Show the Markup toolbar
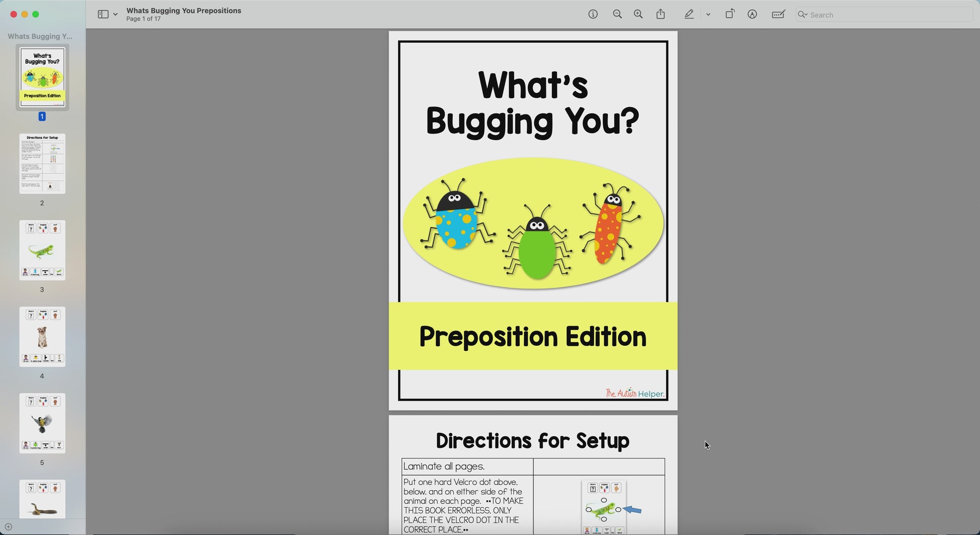The image size is (980, 535). click(752, 15)
